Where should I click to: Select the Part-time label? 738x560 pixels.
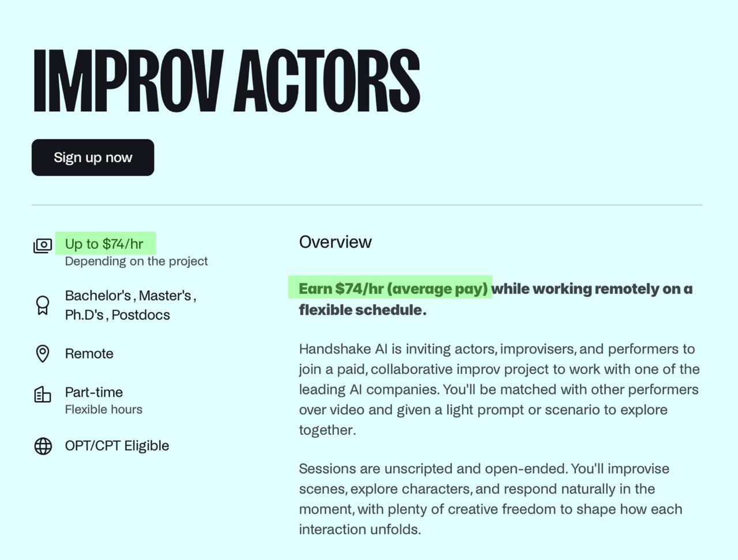94,392
